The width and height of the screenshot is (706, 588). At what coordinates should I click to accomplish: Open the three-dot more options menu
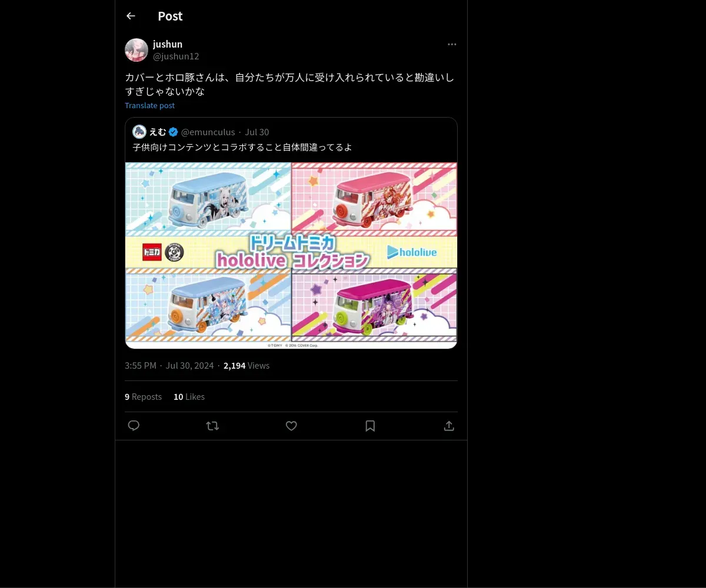point(452,44)
